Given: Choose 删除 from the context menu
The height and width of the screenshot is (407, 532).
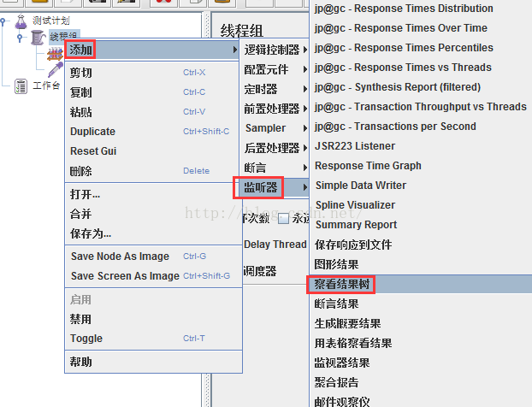Looking at the screenshot, I should coord(152,171).
